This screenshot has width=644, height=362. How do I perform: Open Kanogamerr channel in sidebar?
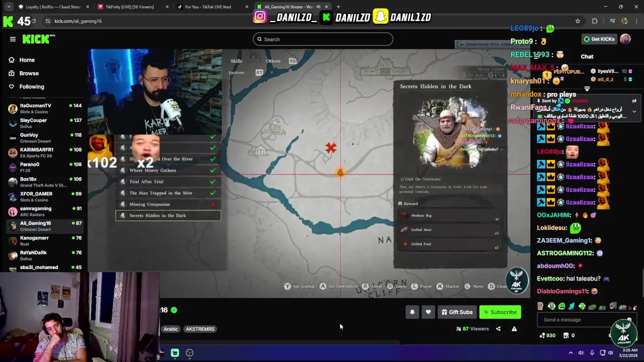45,240
